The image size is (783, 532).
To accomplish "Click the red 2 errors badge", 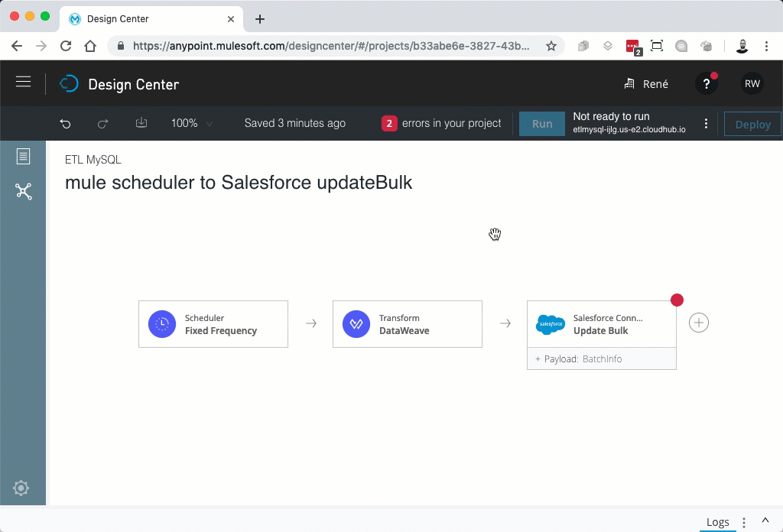I will click(x=389, y=123).
